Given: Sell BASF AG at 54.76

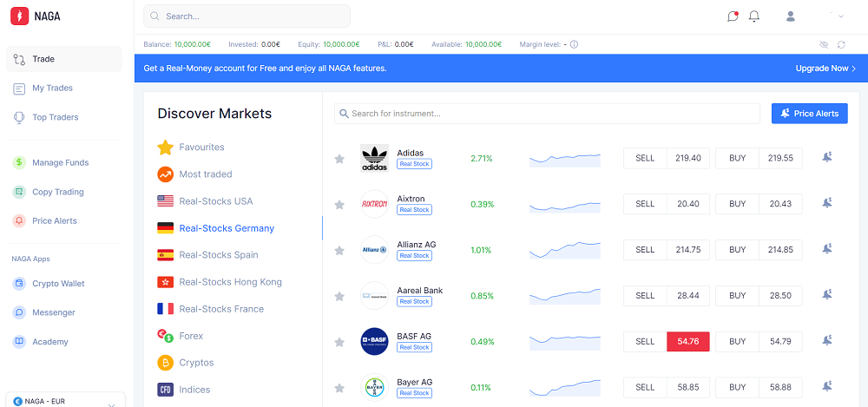Looking at the screenshot, I should [667, 342].
